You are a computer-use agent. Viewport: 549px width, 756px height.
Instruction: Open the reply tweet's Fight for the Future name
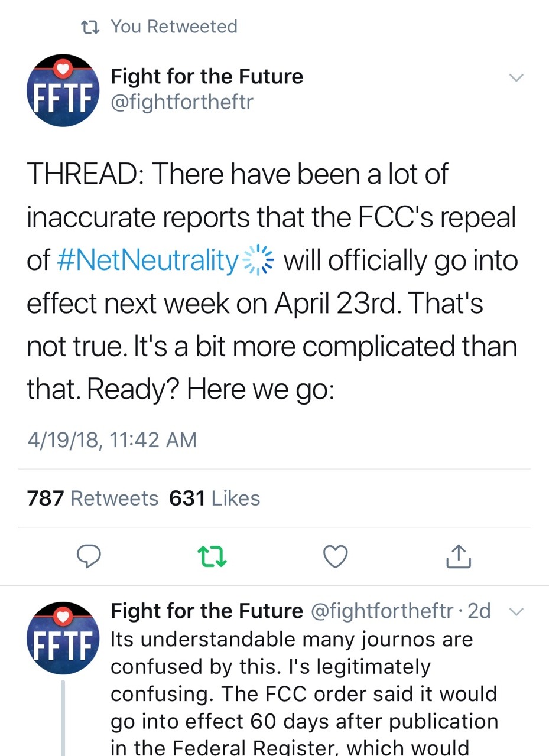pyautogui.click(x=207, y=611)
